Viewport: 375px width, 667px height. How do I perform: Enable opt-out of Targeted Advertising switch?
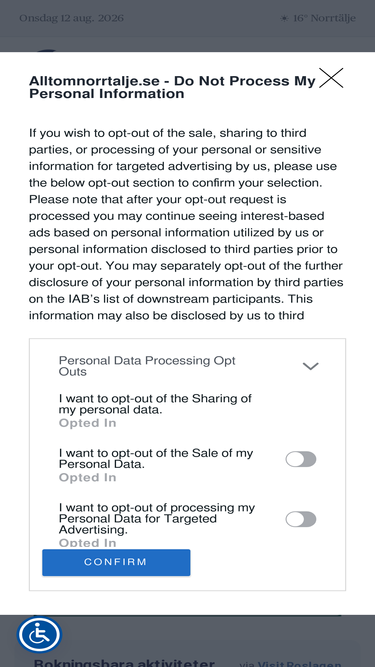(301, 519)
